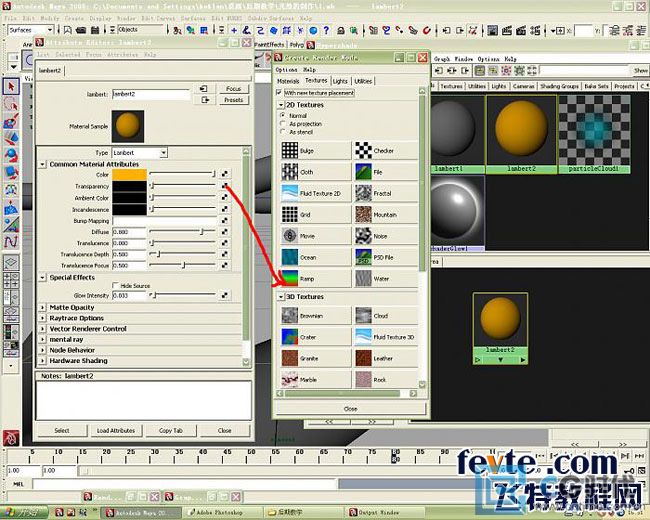
Task: Click the lambert name input field
Action: coord(151,94)
